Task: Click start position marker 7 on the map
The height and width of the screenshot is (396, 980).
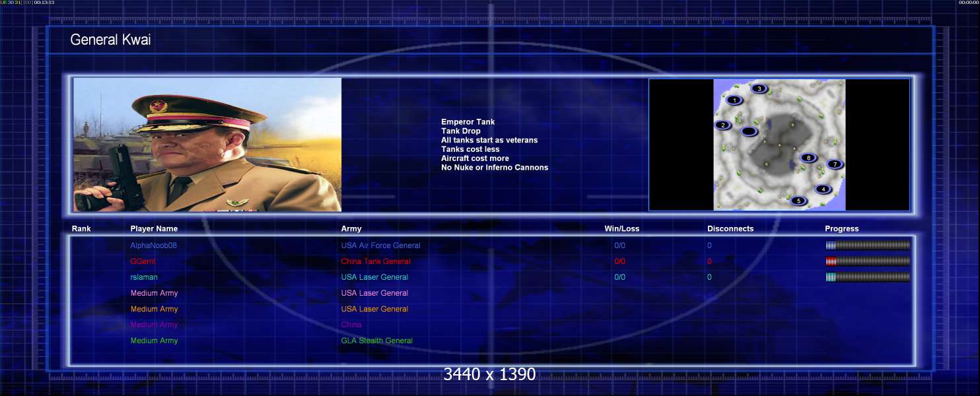Action: tap(835, 164)
